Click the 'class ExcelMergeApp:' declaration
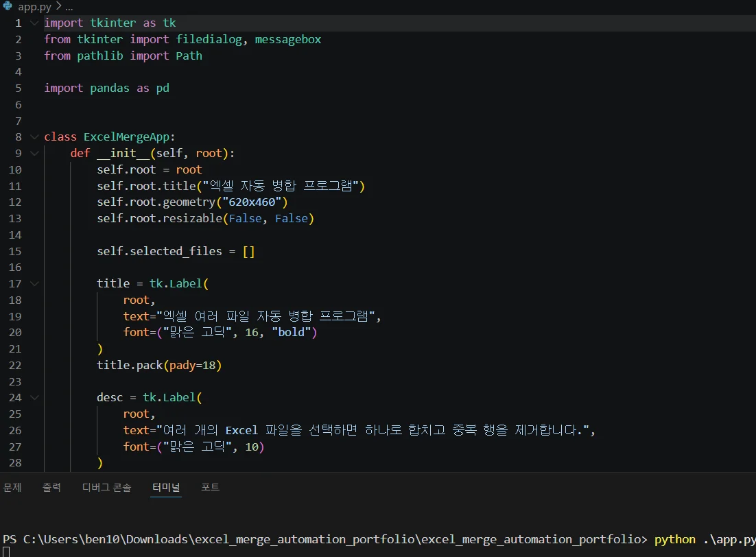Screen dimensions: 756x557 point(110,137)
